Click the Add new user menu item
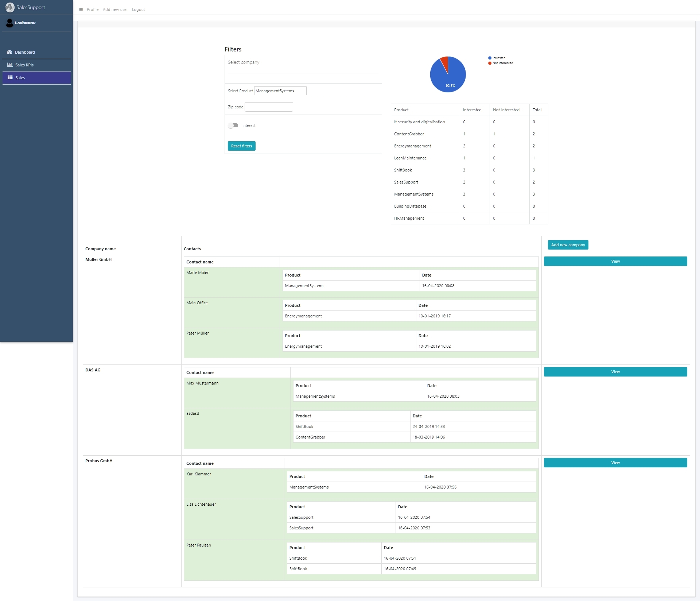Image resolution: width=700 pixels, height=610 pixels. 115,10
